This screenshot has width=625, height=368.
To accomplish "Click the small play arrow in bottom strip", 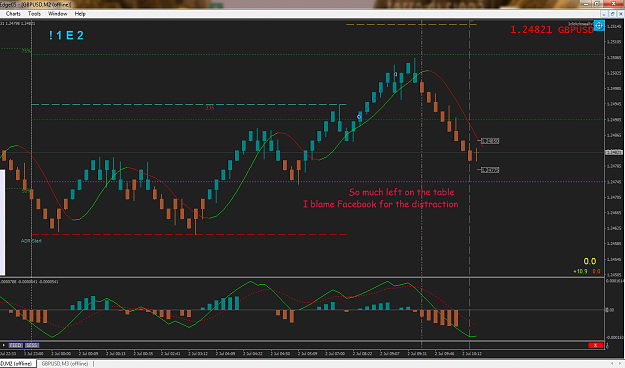I will click(x=4, y=345).
